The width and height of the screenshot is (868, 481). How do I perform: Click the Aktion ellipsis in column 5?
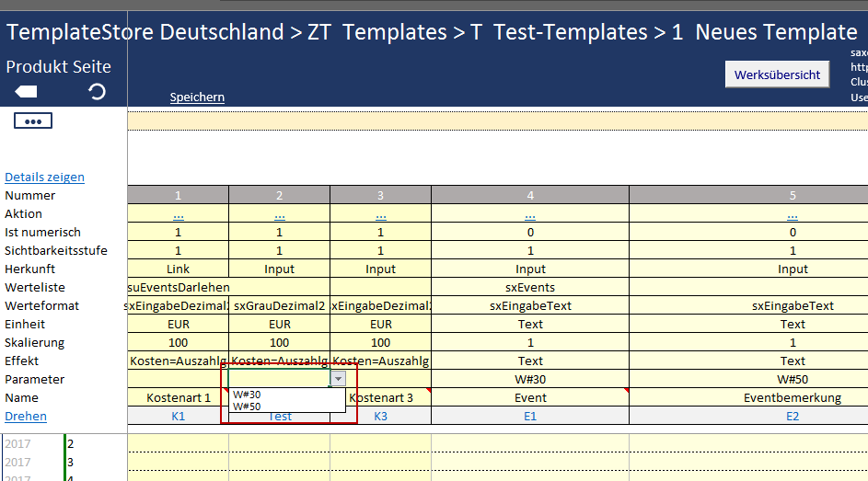coord(792,214)
